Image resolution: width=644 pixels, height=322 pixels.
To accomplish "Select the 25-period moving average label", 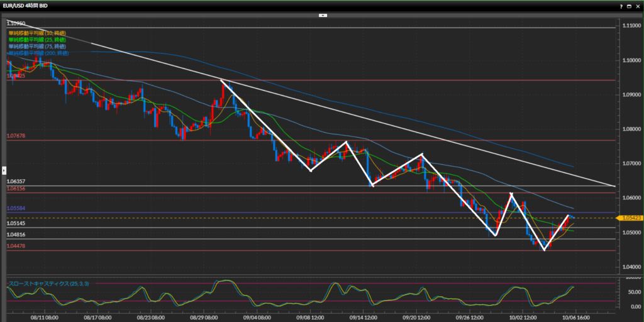I will (38, 39).
